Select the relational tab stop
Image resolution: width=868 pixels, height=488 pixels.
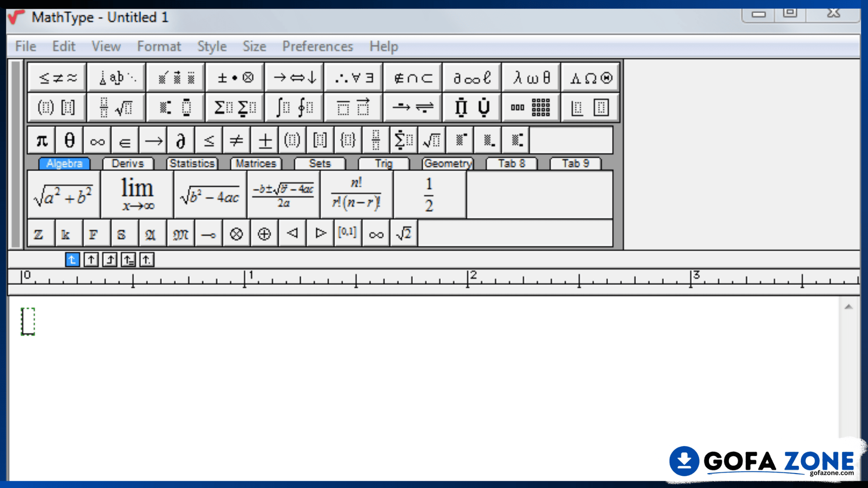click(x=128, y=260)
